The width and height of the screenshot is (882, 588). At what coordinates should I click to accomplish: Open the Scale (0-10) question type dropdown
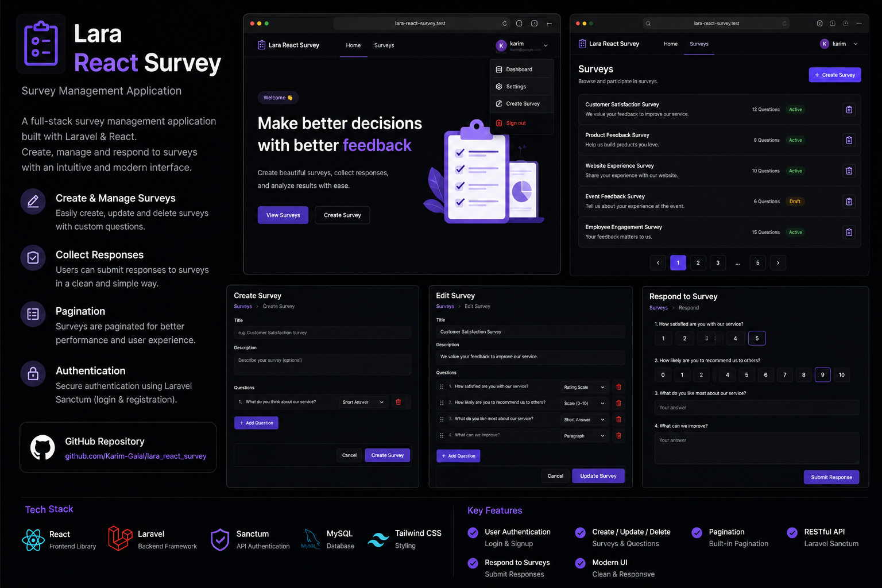[x=584, y=403]
